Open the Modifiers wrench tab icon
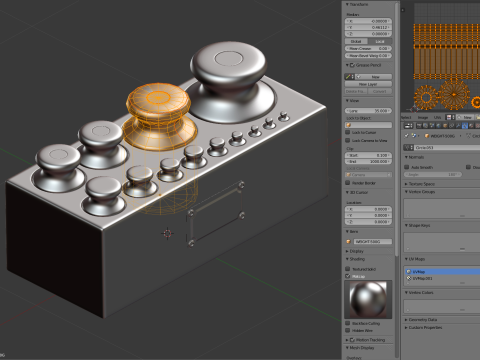The height and width of the screenshot is (360, 480). [x=458, y=126]
